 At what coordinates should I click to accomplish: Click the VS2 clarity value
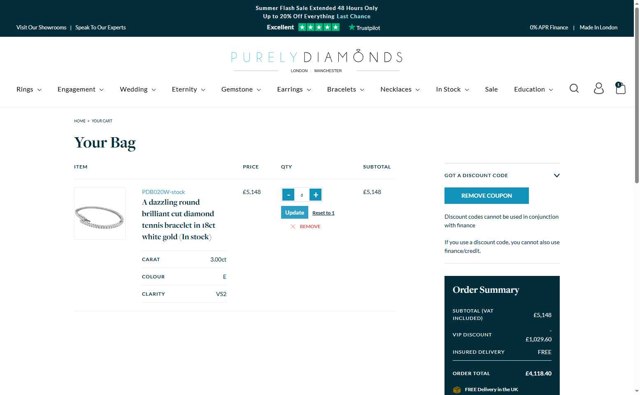[221, 294]
